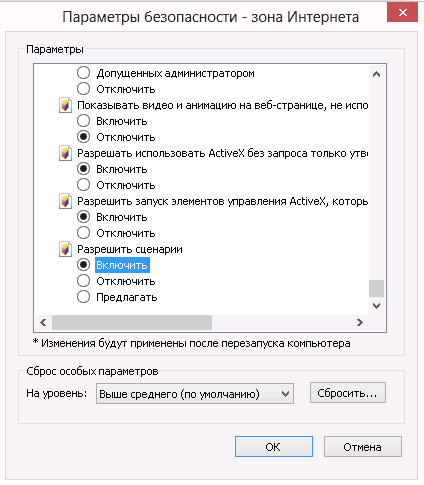Click the horizontal scrollbar left arrow
Screen dimensions: 424x485
point(43,322)
